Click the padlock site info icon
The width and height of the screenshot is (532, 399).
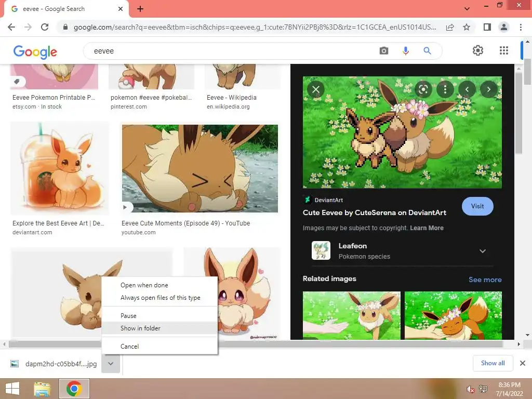click(x=65, y=27)
